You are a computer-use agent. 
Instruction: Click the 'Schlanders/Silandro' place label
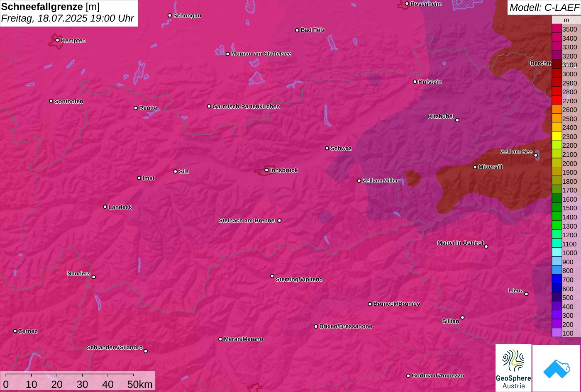tap(115, 348)
